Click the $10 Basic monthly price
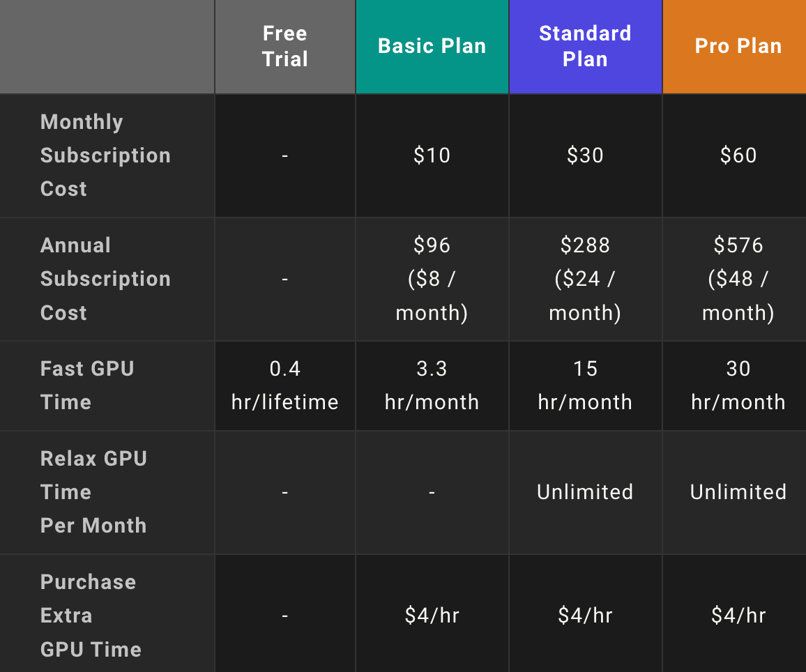This screenshot has height=672, width=806. tap(432, 155)
